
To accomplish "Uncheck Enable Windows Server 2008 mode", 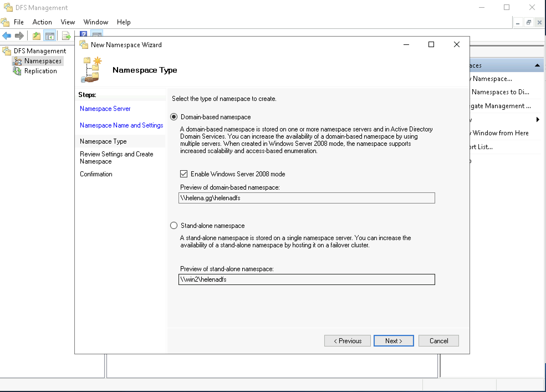I will [184, 174].
